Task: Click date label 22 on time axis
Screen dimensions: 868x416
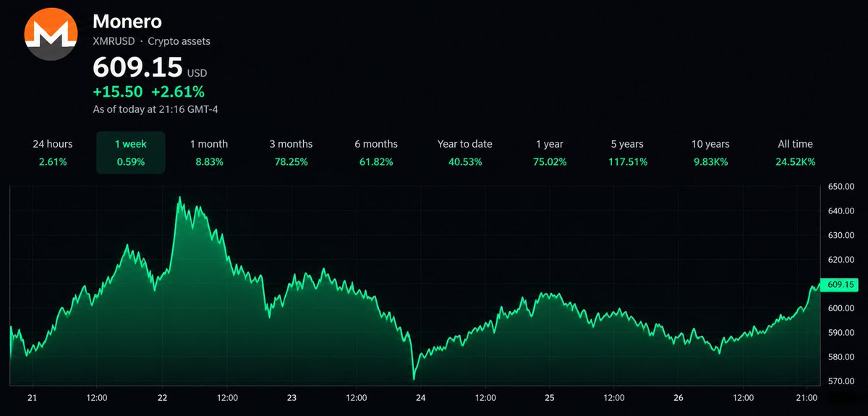Action: point(162,398)
